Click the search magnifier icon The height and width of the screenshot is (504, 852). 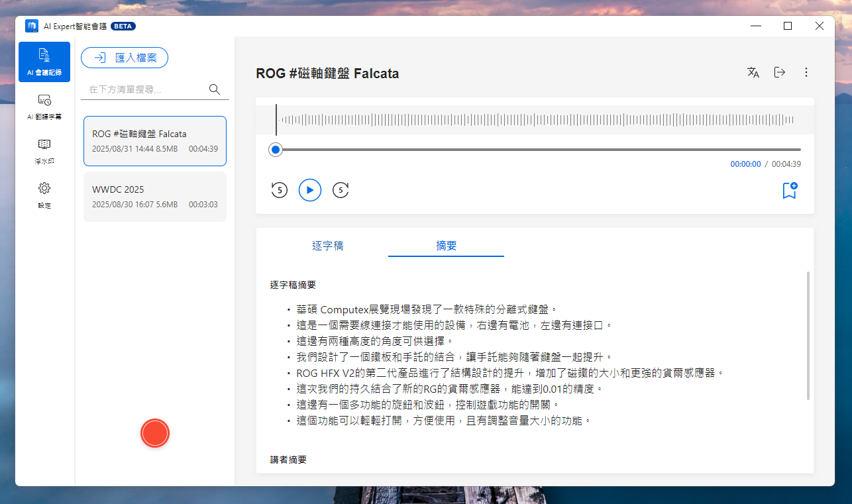(x=214, y=89)
